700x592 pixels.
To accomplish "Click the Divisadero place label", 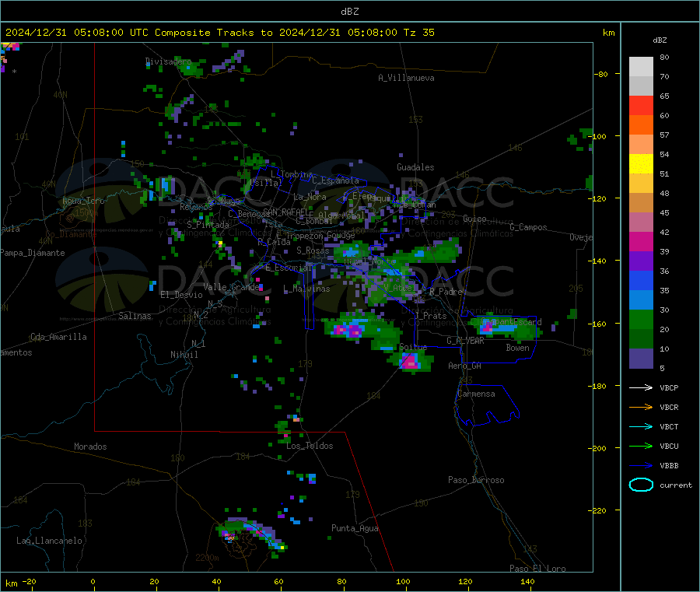I will (169, 61).
